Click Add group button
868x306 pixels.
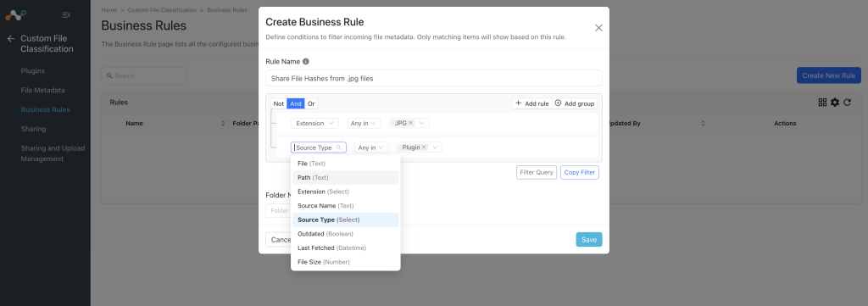point(575,103)
